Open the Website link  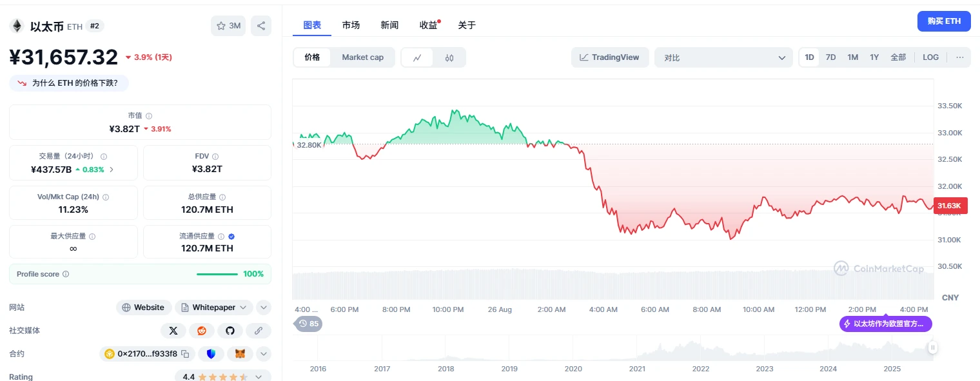coord(143,308)
